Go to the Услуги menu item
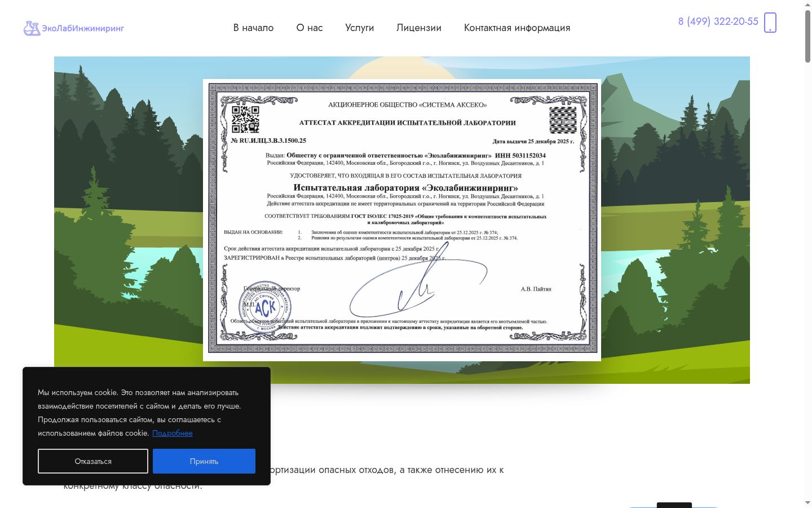This screenshot has width=812, height=508. [x=360, y=28]
